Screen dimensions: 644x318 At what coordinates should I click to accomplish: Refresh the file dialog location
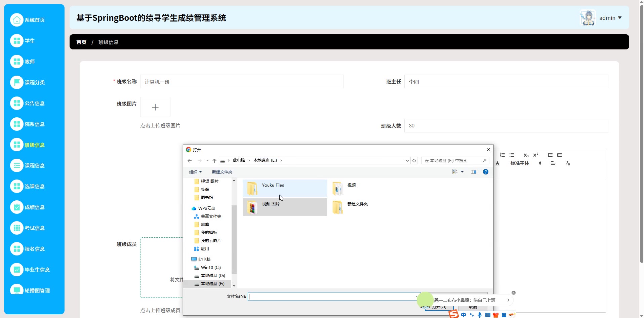414,161
